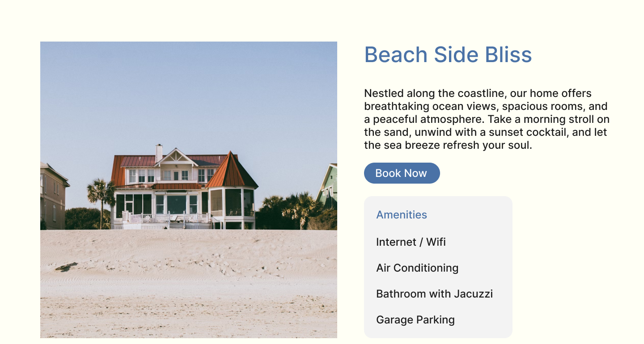Click the white chimney on the house roof

(159, 153)
